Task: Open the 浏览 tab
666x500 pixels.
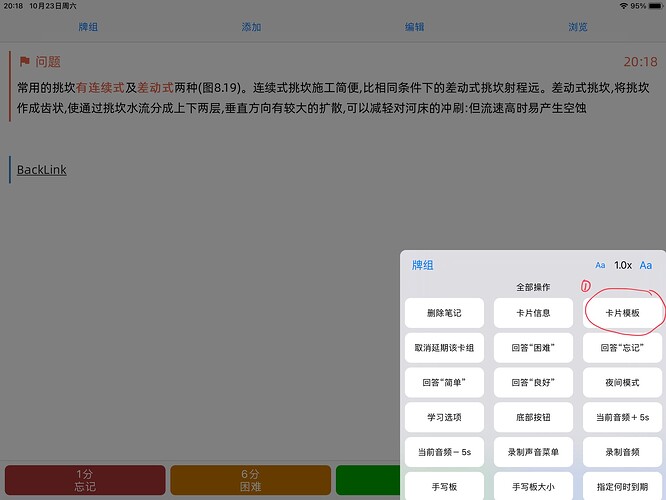Action: point(578,27)
